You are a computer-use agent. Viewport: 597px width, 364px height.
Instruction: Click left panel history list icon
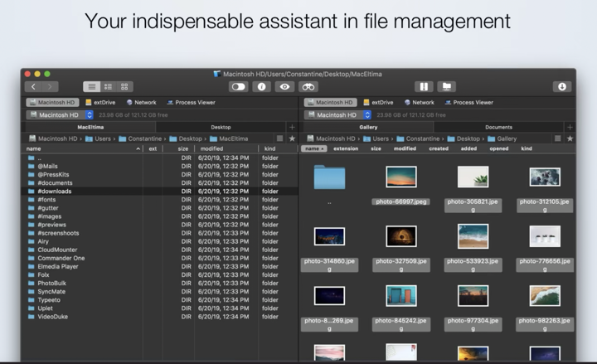(280, 138)
